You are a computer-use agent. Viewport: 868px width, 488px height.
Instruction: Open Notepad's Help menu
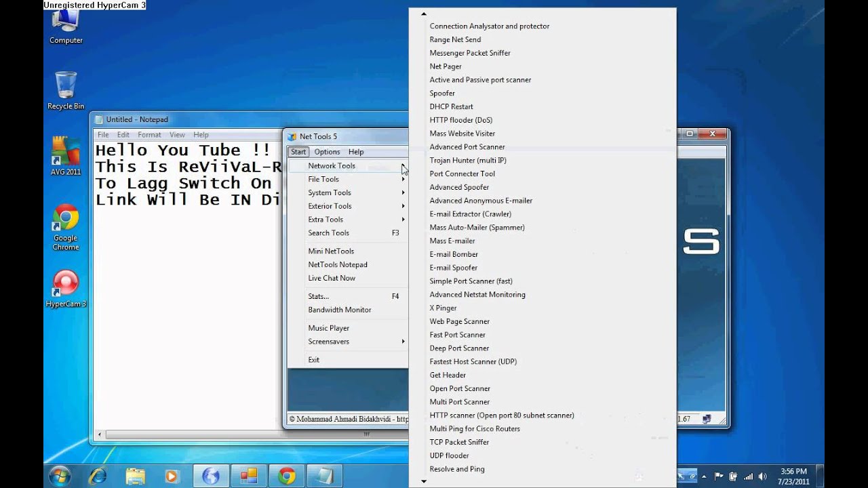201,135
